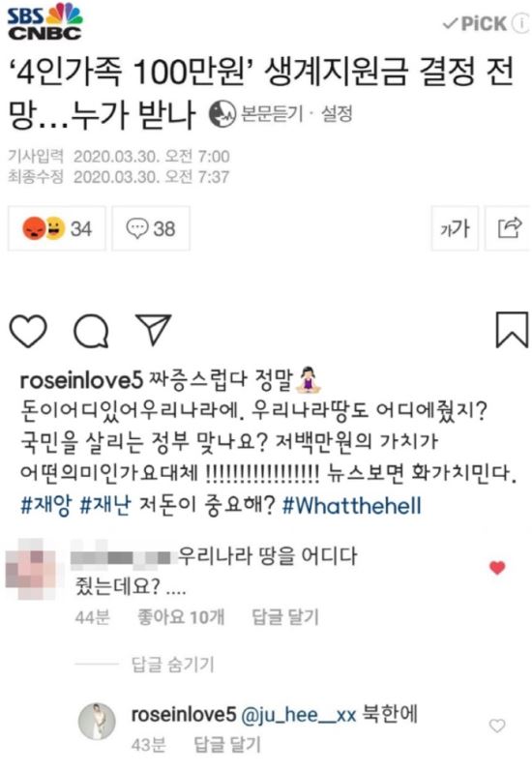The image size is (532, 772).
Task: Click the 본문듣기 audio icon
Action: tap(222, 114)
